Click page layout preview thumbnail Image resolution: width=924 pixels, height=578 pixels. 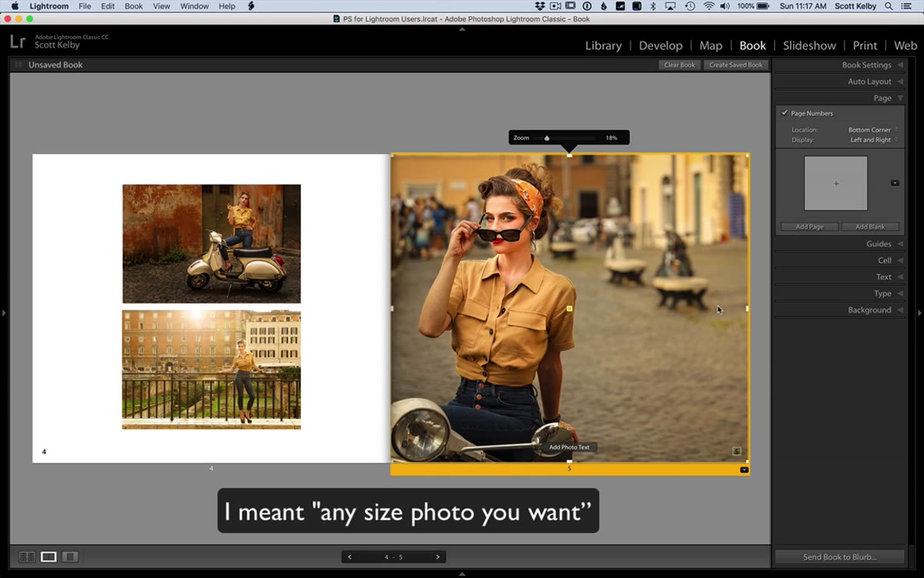[835, 183]
